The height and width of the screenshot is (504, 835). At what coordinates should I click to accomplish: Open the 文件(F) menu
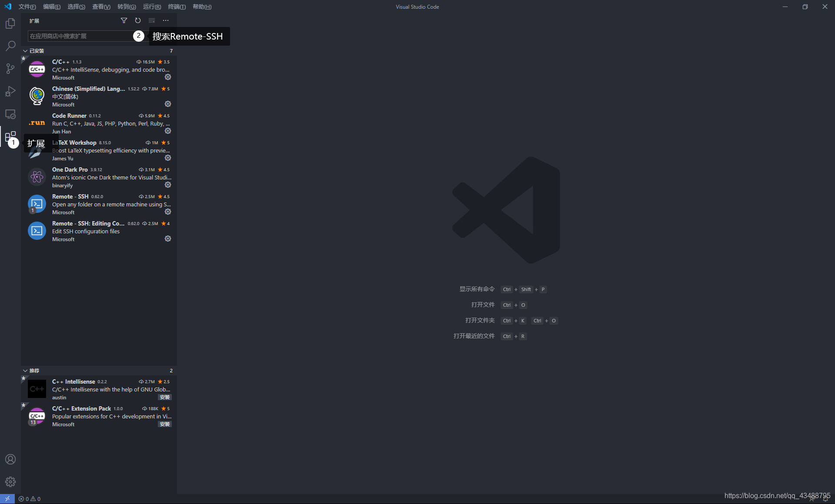pyautogui.click(x=27, y=7)
